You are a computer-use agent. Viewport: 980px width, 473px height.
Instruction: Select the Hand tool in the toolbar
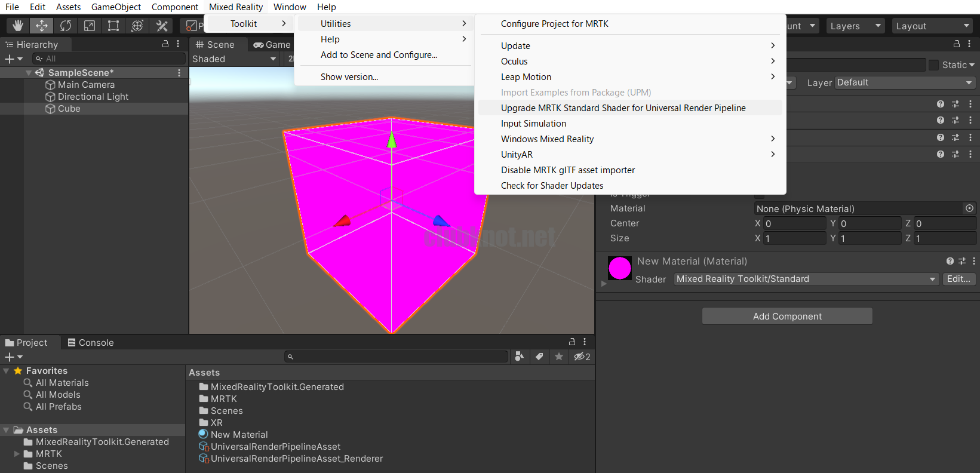[18, 26]
